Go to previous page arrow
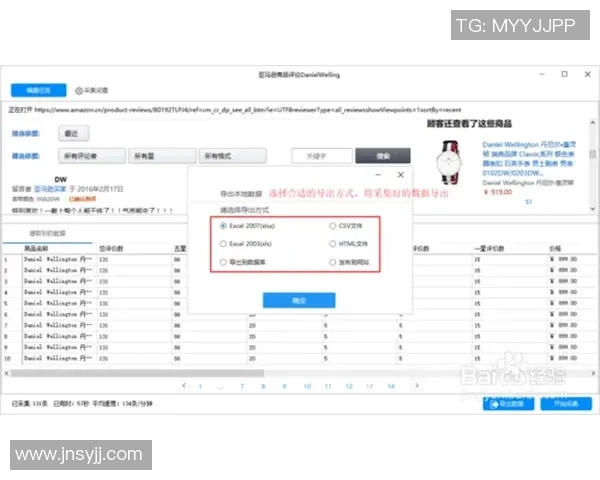Viewport: 600px width, 480px height. point(184,385)
